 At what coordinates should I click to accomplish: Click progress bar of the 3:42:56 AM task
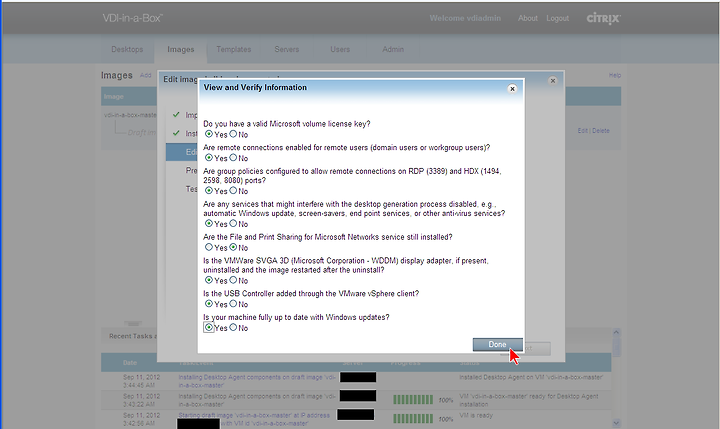point(413,419)
